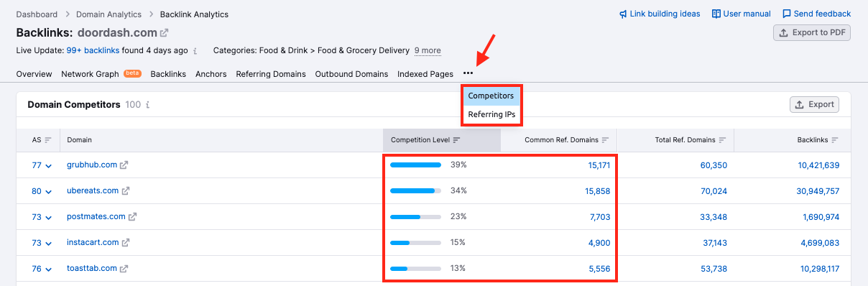
Task: Sort by AS column icon
Action: click(48, 140)
